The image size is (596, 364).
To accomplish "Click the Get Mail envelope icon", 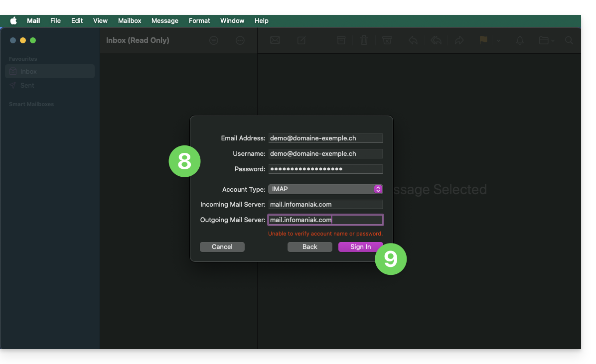I will (275, 40).
